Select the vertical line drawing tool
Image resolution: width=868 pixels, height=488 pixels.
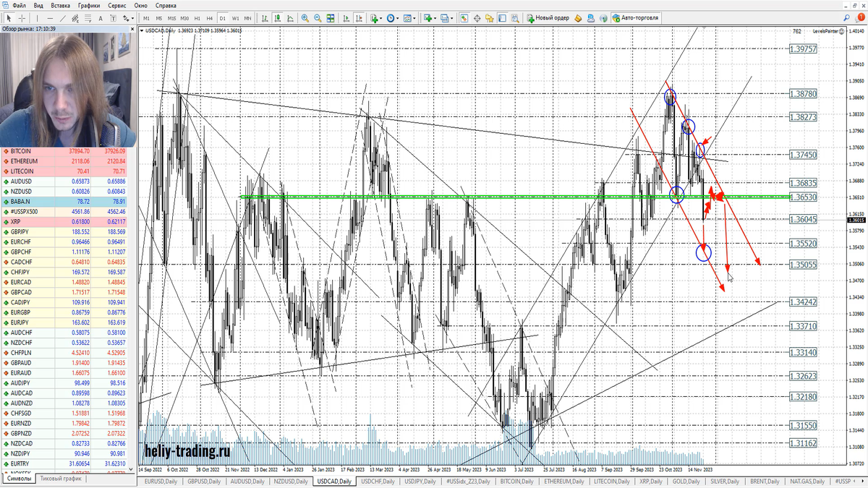point(37,17)
